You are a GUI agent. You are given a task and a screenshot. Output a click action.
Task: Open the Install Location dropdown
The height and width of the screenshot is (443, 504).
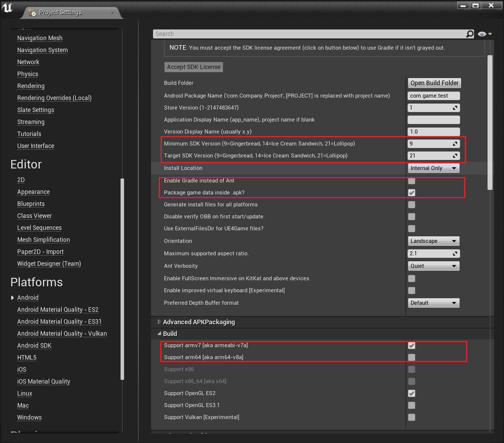(x=433, y=168)
